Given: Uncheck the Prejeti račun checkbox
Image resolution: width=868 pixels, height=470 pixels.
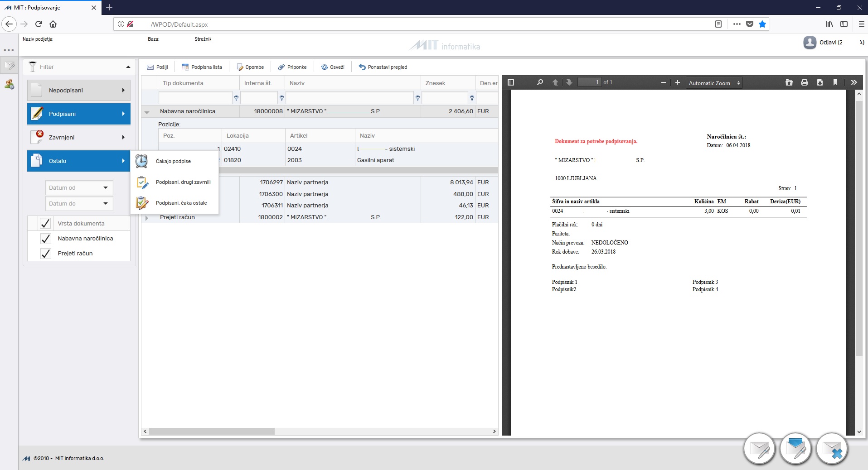Looking at the screenshot, I should coord(45,254).
